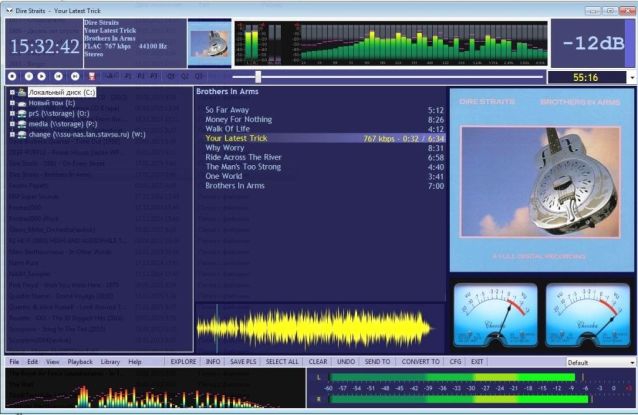Image resolution: width=638 pixels, height=415 pixels.
Task: Open the CFG configuration button
Action: (455, 362)
